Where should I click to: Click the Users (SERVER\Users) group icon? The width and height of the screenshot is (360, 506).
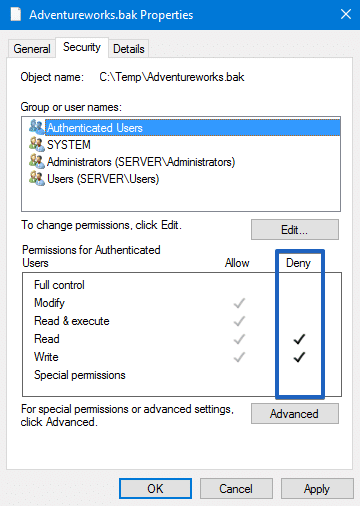pyautogui.click(x=36, y=178)
